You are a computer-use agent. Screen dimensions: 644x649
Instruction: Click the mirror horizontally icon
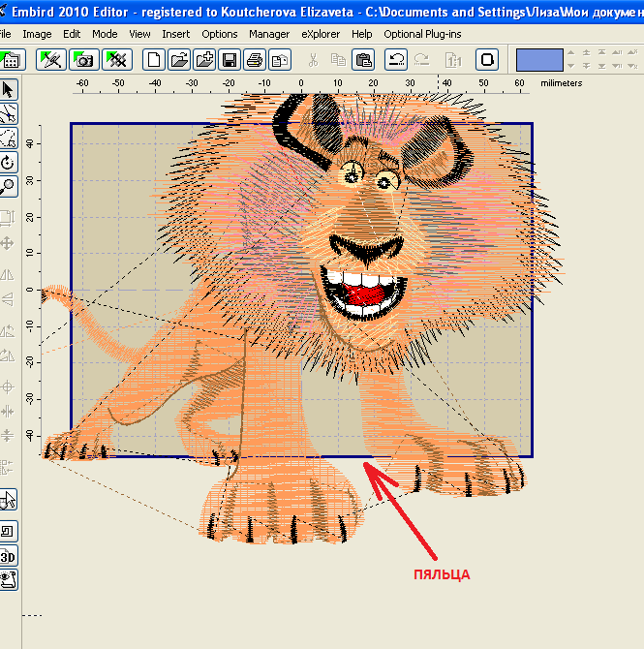tap(7, 275)
